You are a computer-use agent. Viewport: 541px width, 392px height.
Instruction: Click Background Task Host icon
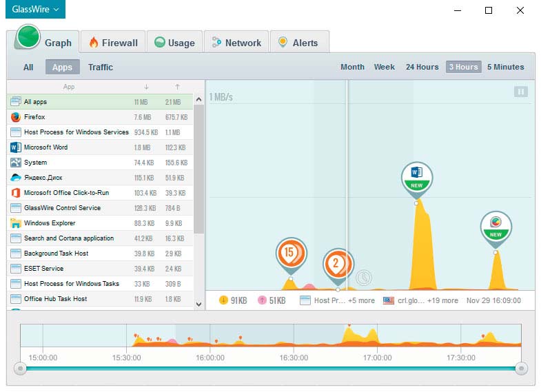16,254
